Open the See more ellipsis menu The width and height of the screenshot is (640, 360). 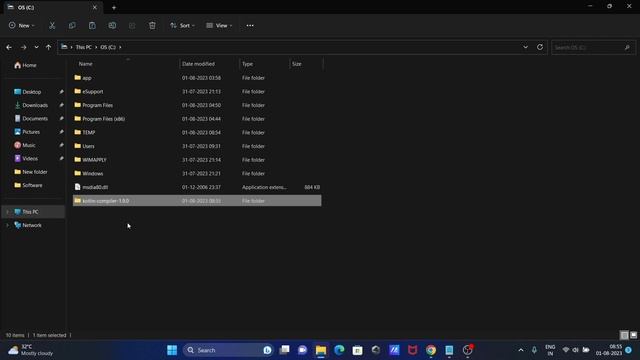click(x=250, y=25)
